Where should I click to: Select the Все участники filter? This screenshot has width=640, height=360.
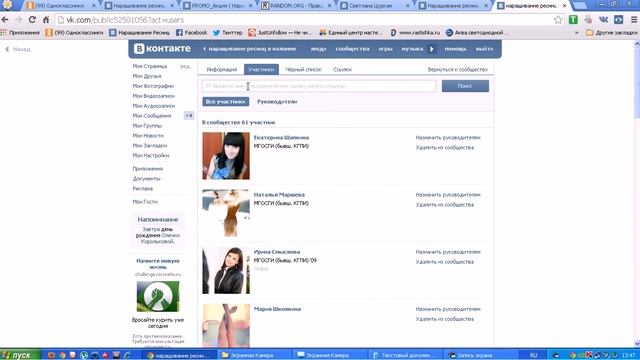(x=226, y=102)
